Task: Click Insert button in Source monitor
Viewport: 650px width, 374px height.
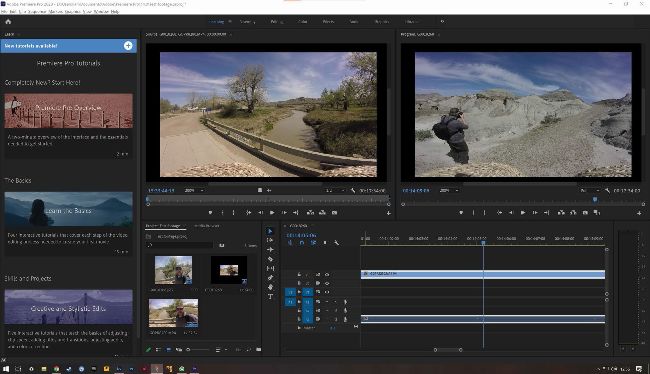Action: click(310, 213)
